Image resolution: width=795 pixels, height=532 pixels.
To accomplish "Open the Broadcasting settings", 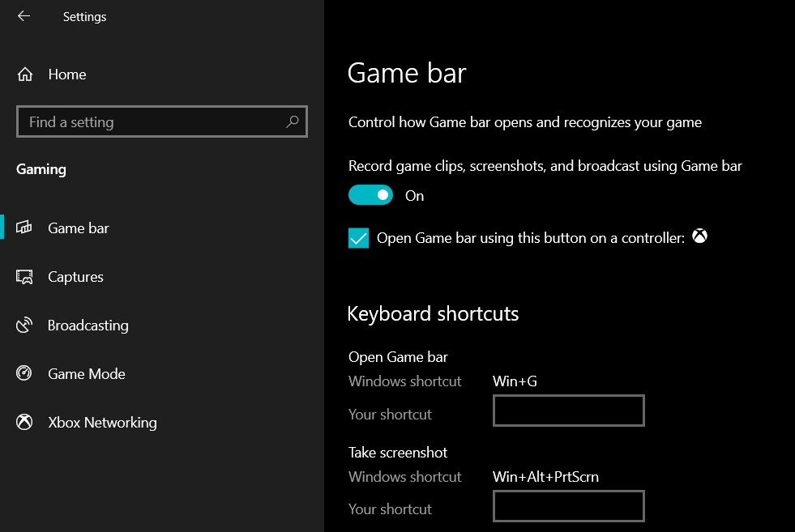I will (x=88, y=326).
